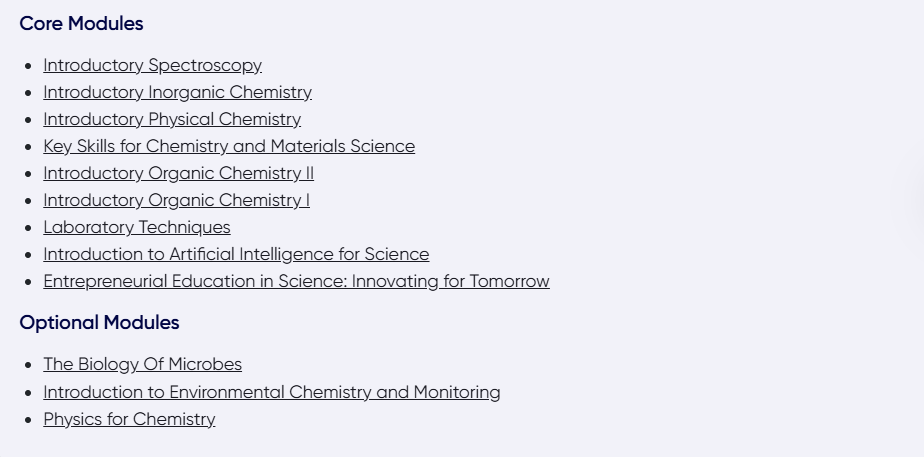Open Introductory Physical Chemistry module

tap(172, 119)
